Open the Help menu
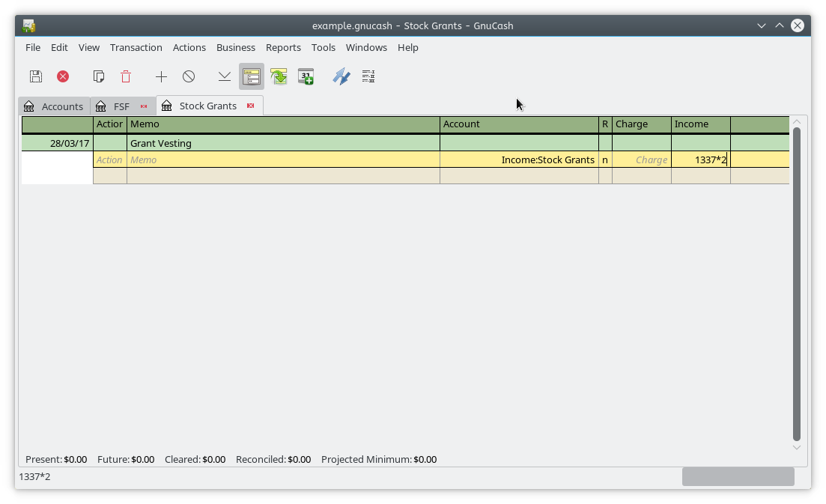This screenshot has width=826, height=504. coord(407,47)
